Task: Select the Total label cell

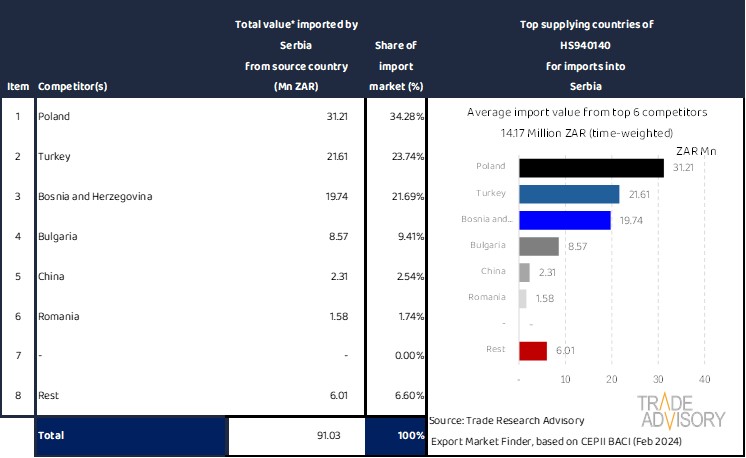Action: (50, 436)
